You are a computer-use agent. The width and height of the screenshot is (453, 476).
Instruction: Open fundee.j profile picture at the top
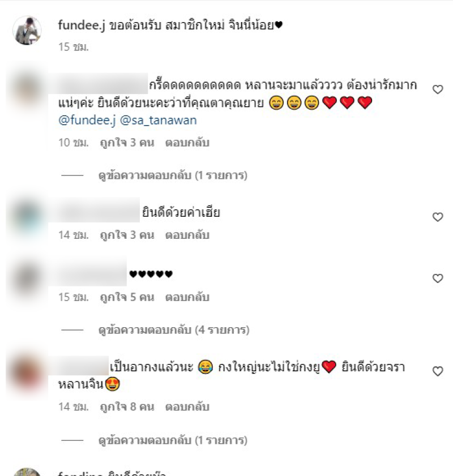tap(27, 31)
